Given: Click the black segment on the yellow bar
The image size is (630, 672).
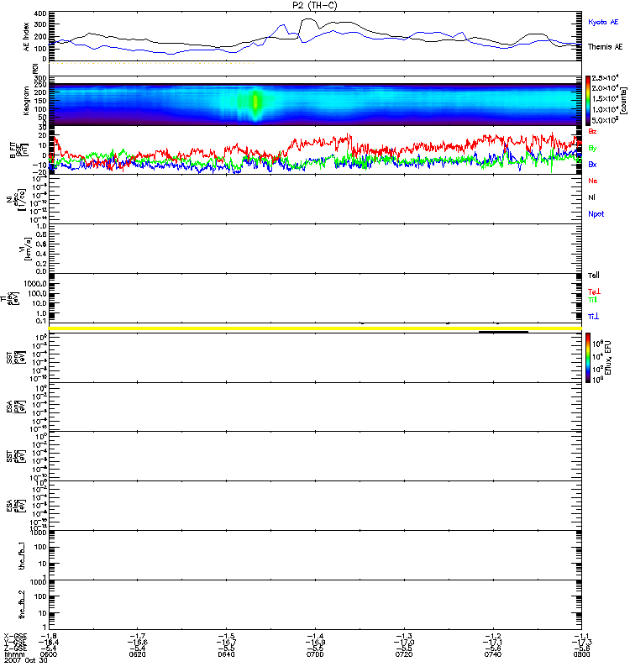Looking at the screenshot, I should click(x=503, y=331).
